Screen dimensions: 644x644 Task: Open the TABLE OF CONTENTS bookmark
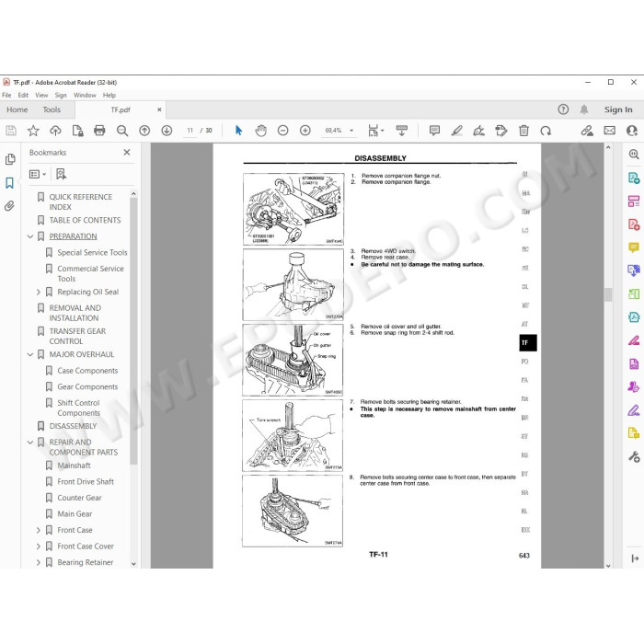click(x=85, y=220)
